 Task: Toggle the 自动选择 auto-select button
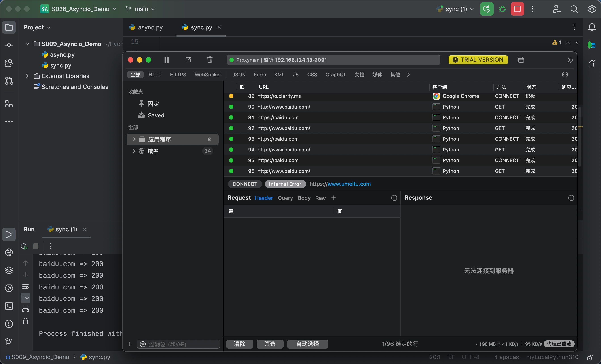(x=307, y=344)
